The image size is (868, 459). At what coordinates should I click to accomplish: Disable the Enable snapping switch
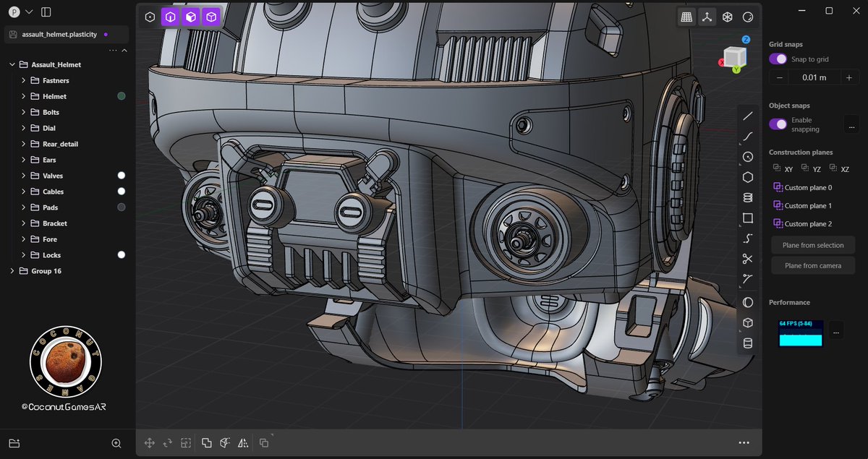pyautogui.click(x=778, y=124)
